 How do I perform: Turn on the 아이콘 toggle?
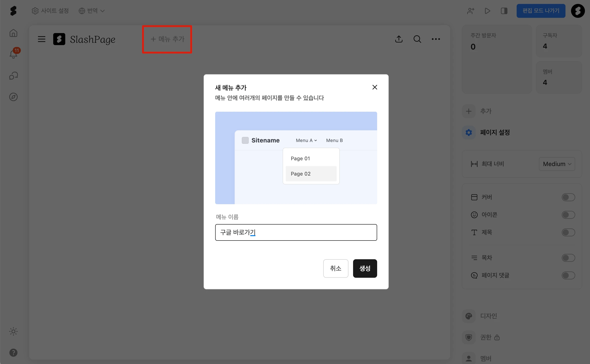tap(568, 215)
